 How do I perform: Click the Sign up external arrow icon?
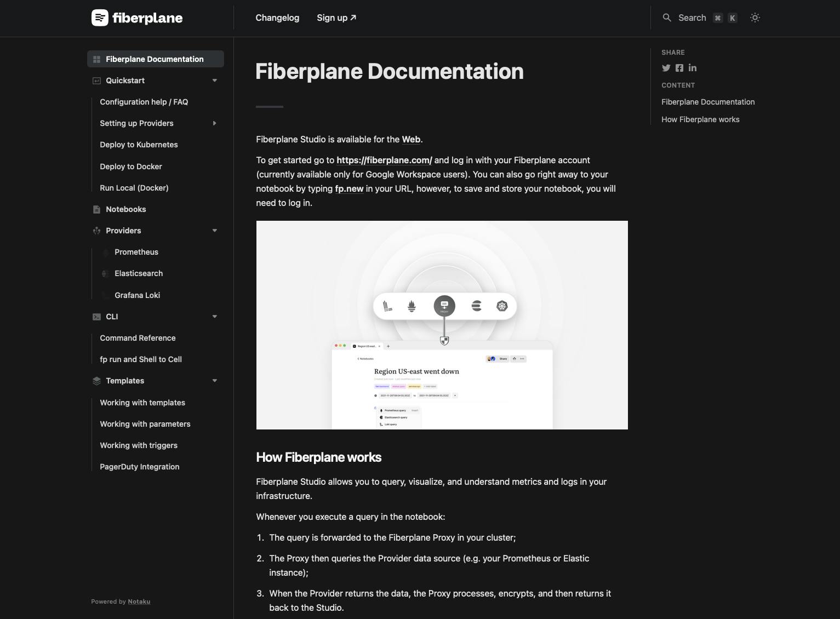(353, 18)
